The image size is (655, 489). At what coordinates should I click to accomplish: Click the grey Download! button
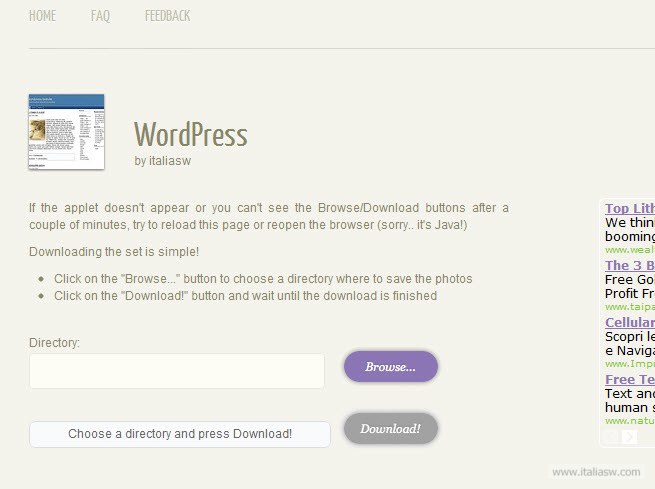click(x=391, y=428)
